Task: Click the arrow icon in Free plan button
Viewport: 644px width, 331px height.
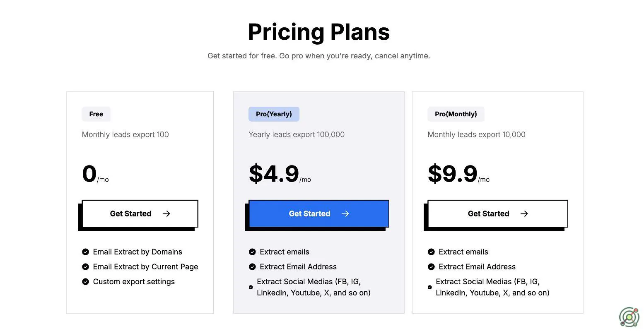Action: (x=166, y=213)
